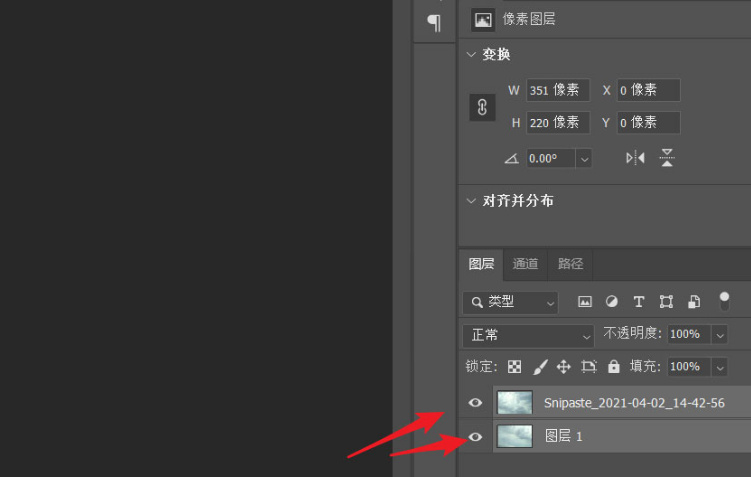This screenshot has height=477, width=751.
Task: Filter layers by shape layers
Action: click(666, 302)
